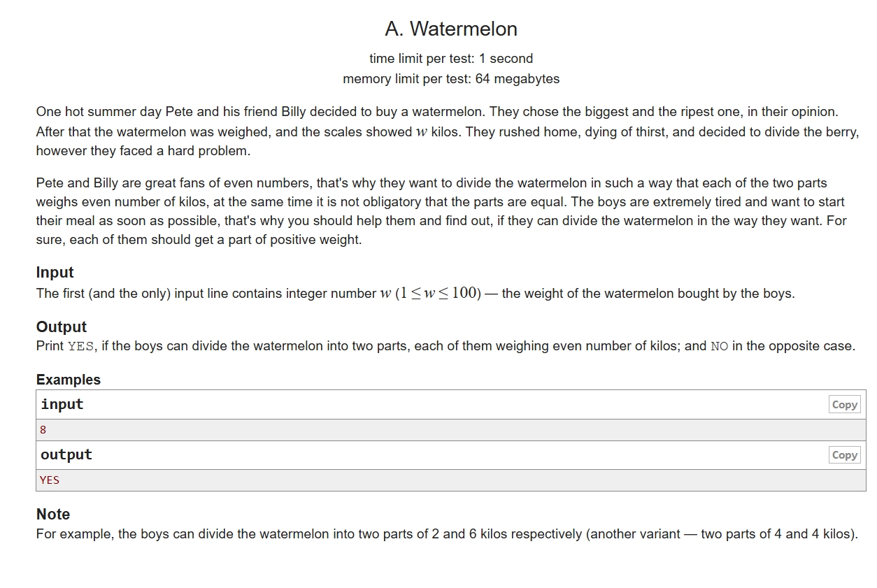877x588 pixels.
Task: Click the 'input' label in the examples box
Action: [62, 405]
